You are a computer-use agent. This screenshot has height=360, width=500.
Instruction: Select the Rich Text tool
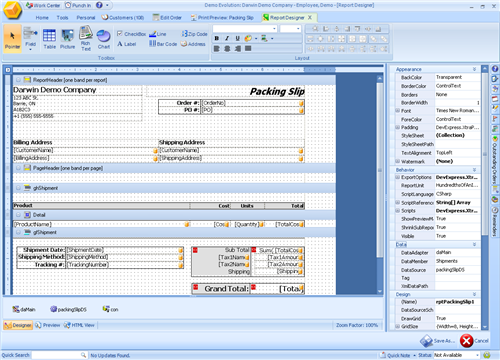coord(86,38)
